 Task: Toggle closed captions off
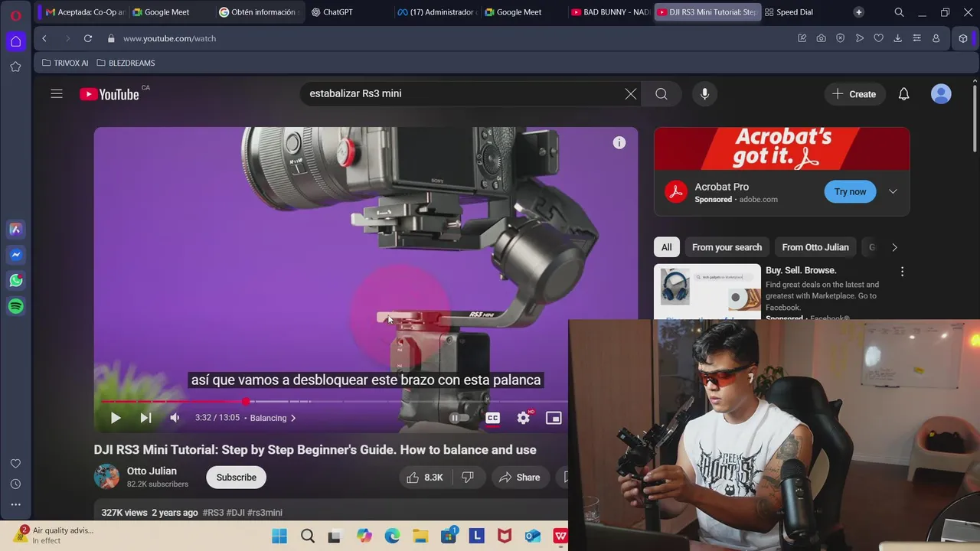493,418
